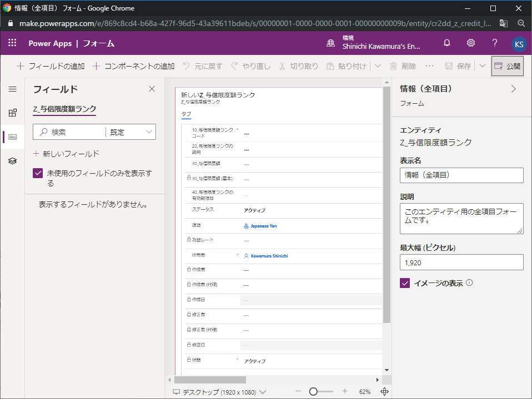Toggle the hamburger navigation menu
Viewport: 532px width, 399px height.
pos(13,89)
